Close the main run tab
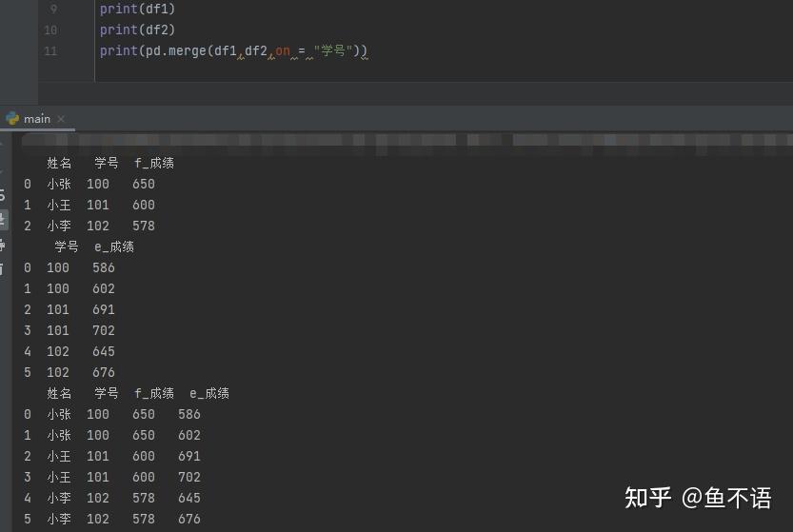 [x=61, y=119]
